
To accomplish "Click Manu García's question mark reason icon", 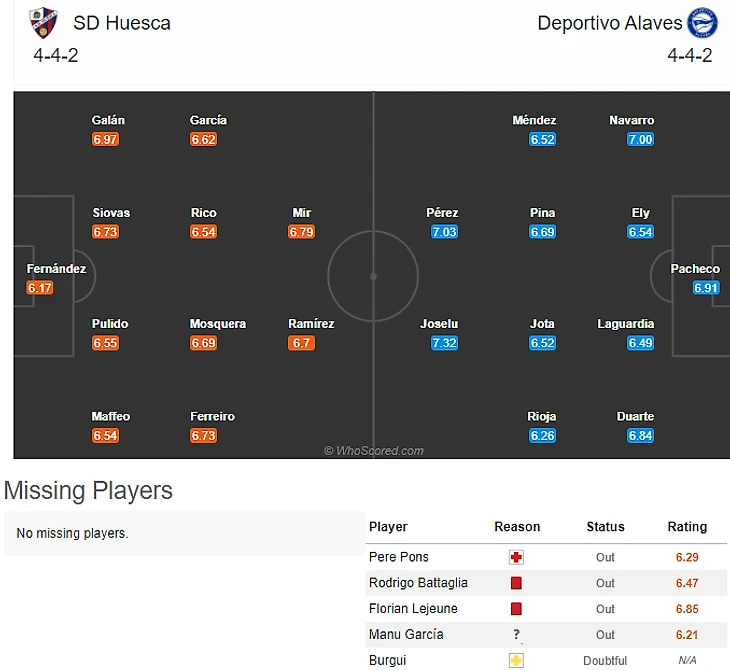I will pos(516,635).
